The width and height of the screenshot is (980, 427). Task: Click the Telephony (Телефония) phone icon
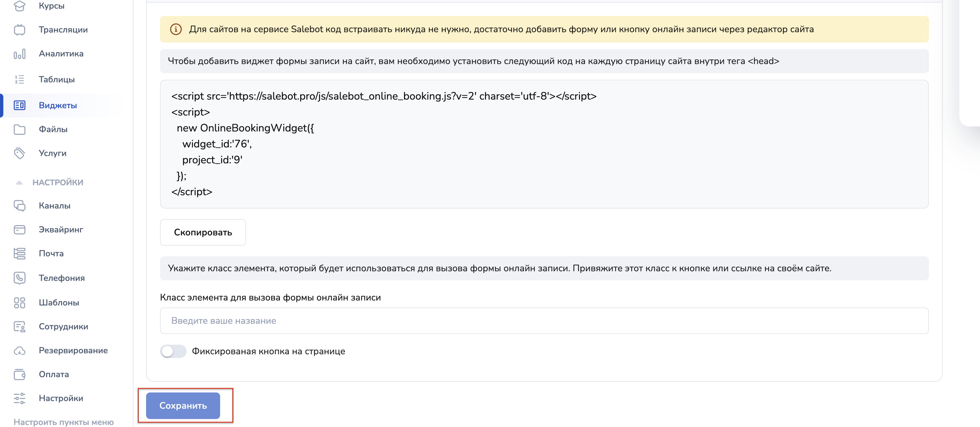tap(19, 278)
